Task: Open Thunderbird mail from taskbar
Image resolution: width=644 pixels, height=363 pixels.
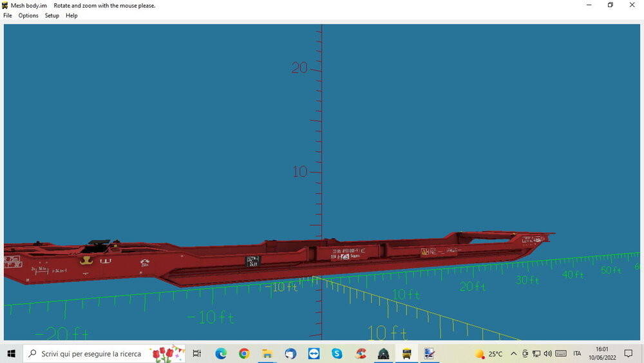Action: click(x=290, y=353)
